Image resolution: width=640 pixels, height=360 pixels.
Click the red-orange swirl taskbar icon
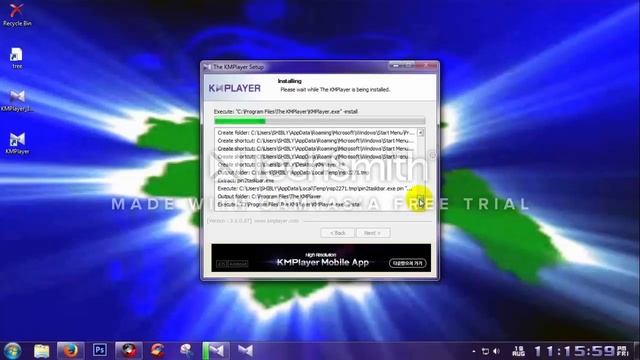158,351
